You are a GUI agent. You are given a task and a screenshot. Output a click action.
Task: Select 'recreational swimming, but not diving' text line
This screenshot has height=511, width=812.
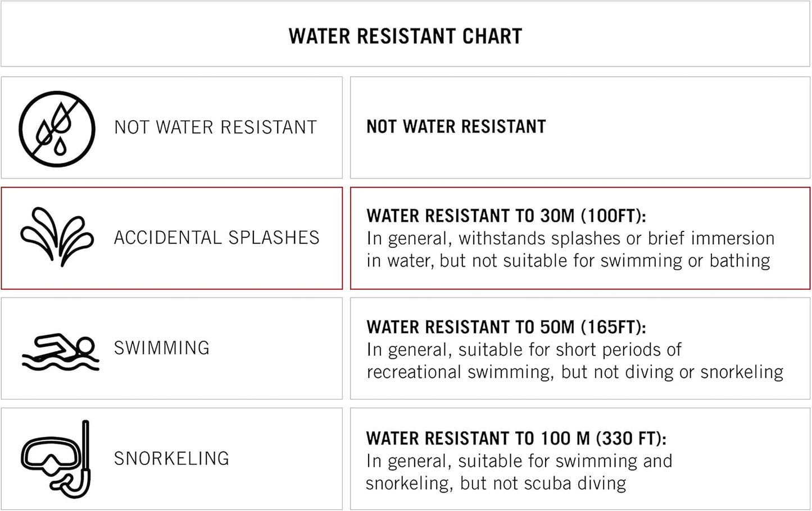pos(574,372)
